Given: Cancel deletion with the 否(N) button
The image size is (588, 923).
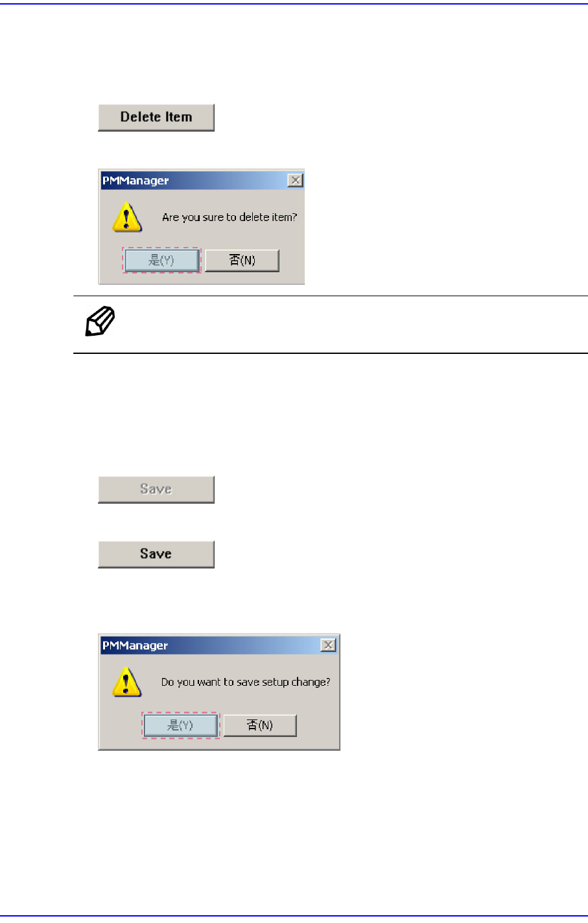Looking at the screenshot, I should coord(242,261).
